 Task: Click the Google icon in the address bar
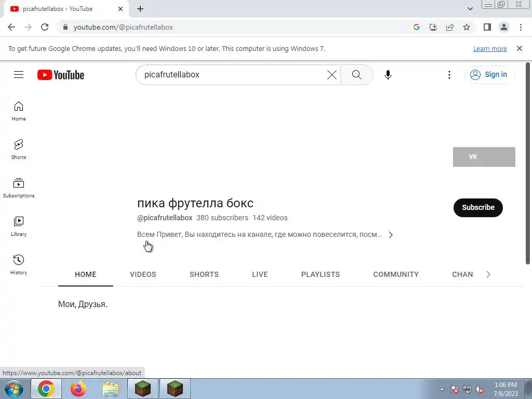[416, 27]
